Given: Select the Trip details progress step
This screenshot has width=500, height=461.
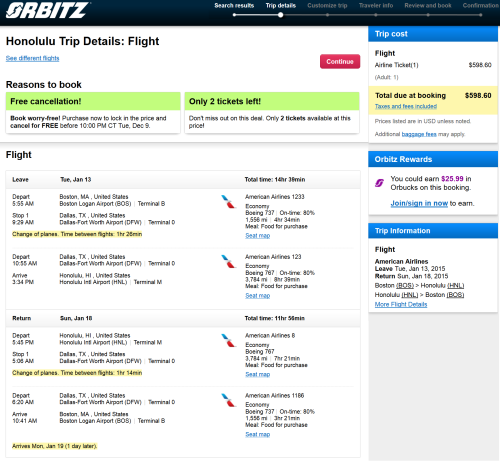Looking at the screenshot, I should point(281,6).
